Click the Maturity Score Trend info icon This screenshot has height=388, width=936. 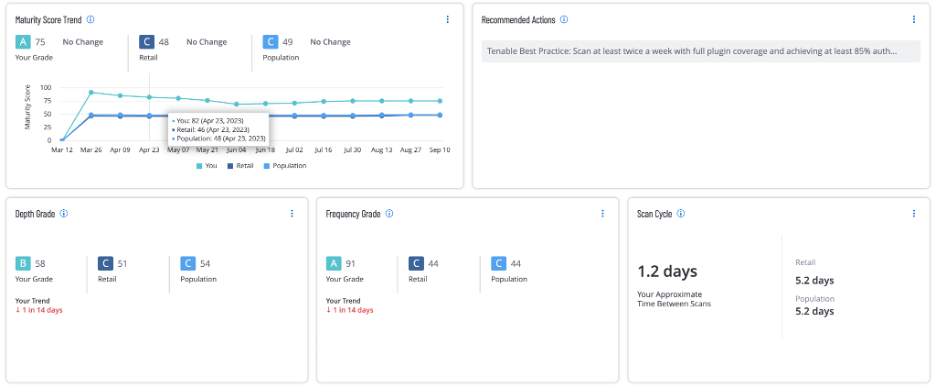point(90,19)
